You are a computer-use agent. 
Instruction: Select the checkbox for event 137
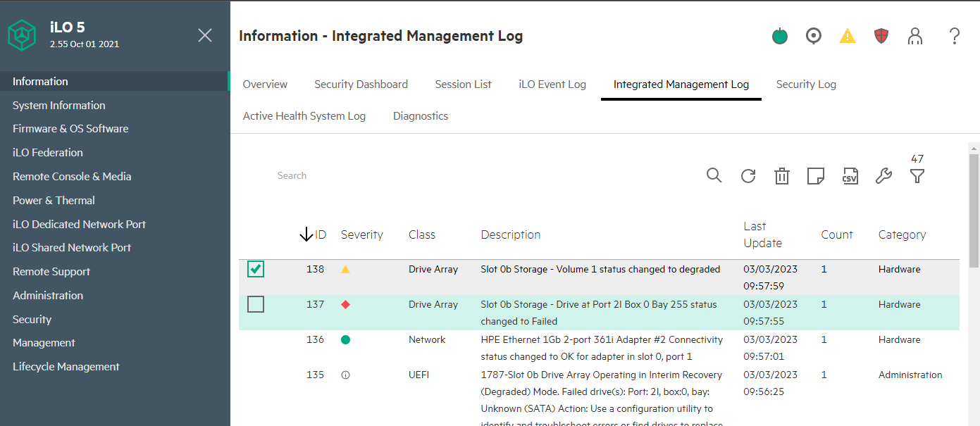pyautogui.click(x=256, y=304)
